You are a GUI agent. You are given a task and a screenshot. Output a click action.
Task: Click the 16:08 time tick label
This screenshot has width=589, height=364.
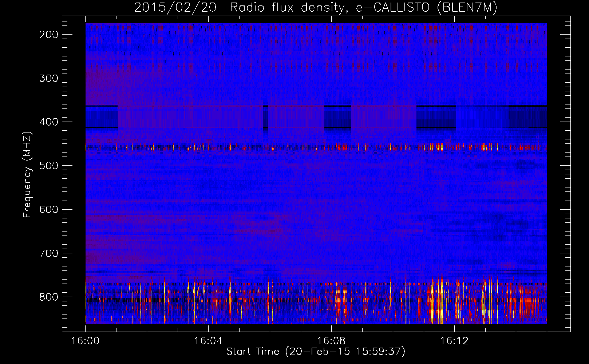(331, 341)
